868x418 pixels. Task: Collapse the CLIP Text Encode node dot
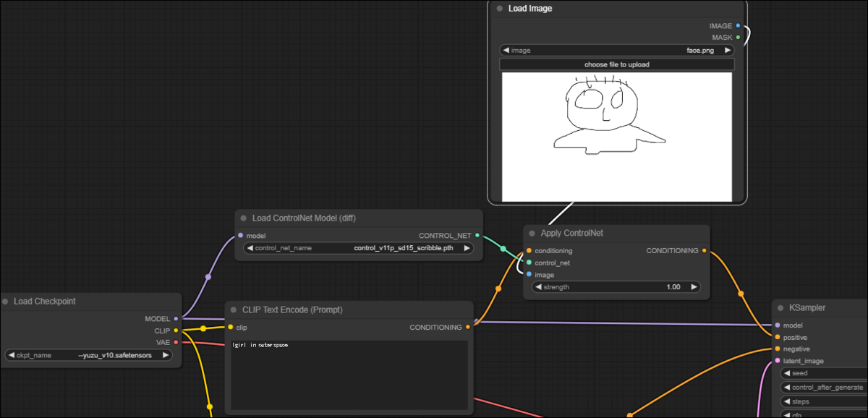[234, 310]
